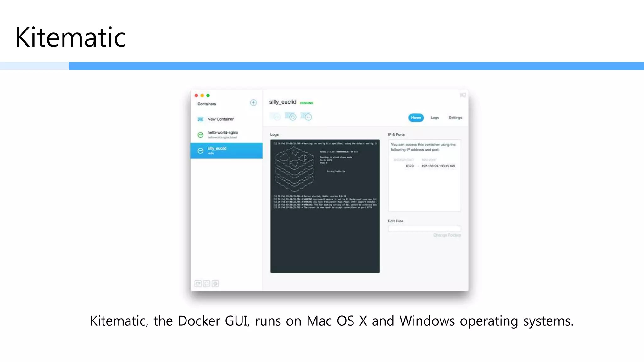Click the plus icon next to Containers
This screenshot has height=362, width=644.
[x=253, y=103]
